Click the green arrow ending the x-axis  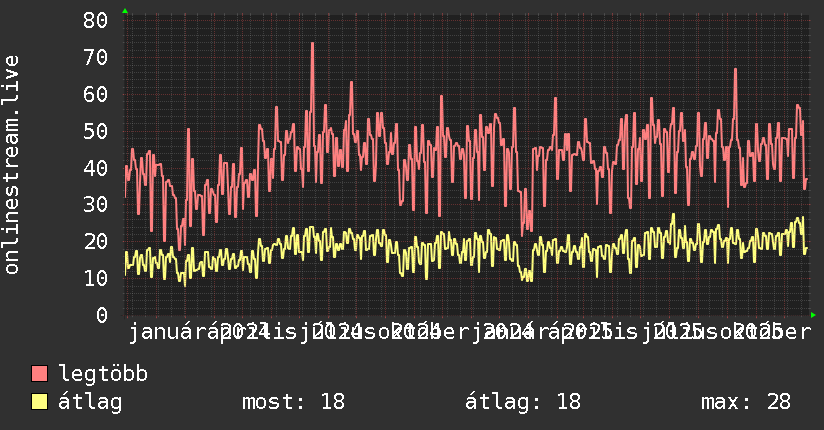[813, 315]
